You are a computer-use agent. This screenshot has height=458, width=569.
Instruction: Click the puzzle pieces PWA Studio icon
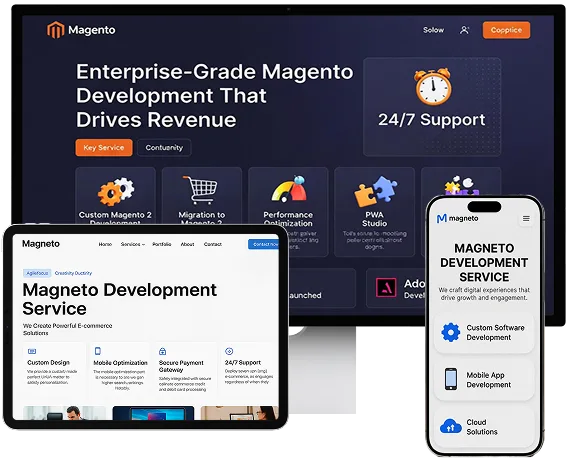375,191
